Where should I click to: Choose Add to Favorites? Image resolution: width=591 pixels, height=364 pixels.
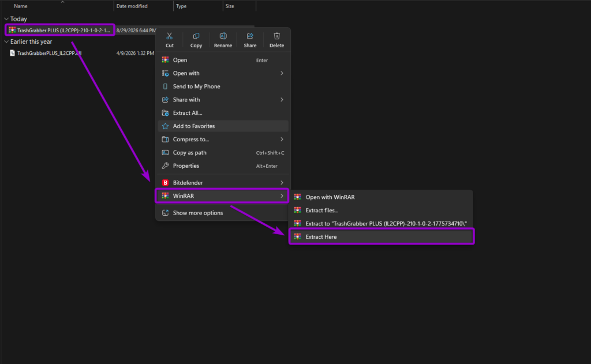tap(223, 126)
